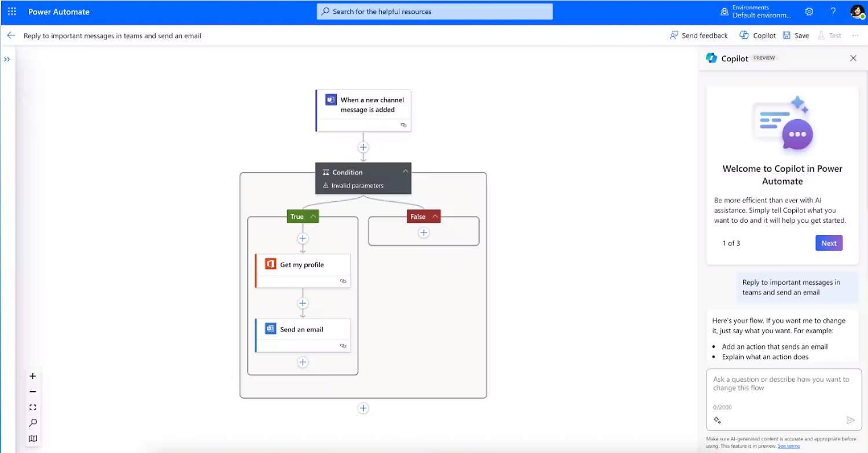Collapse the False branch chevron
This screenshot has width=868, height=453.
(x=434, y=216)
